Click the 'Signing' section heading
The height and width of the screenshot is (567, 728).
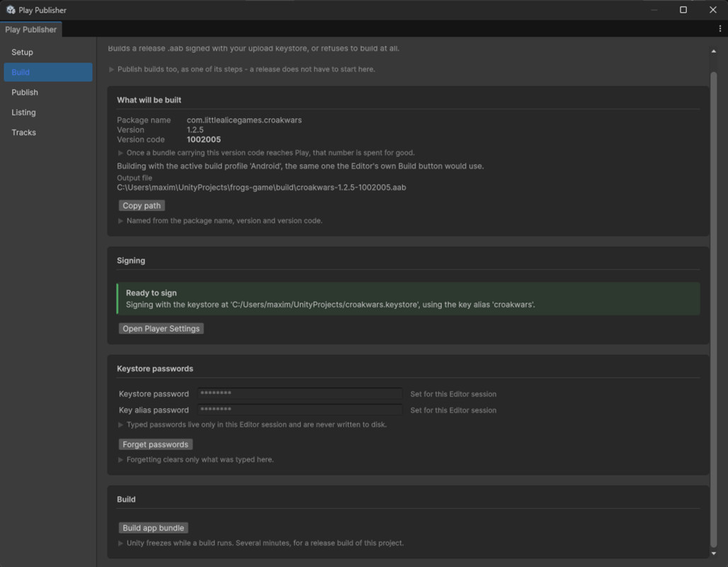pos(131,261)
